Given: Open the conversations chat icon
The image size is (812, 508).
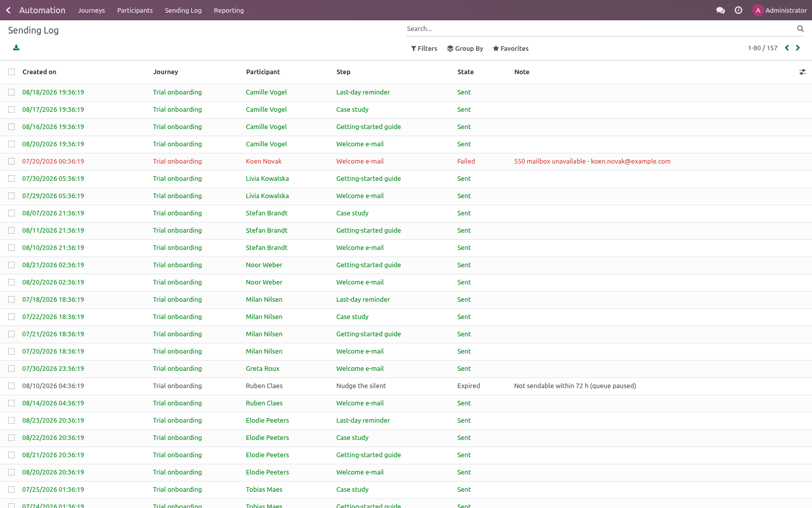Looking at the screenshot, I should (x=720, y=10).
